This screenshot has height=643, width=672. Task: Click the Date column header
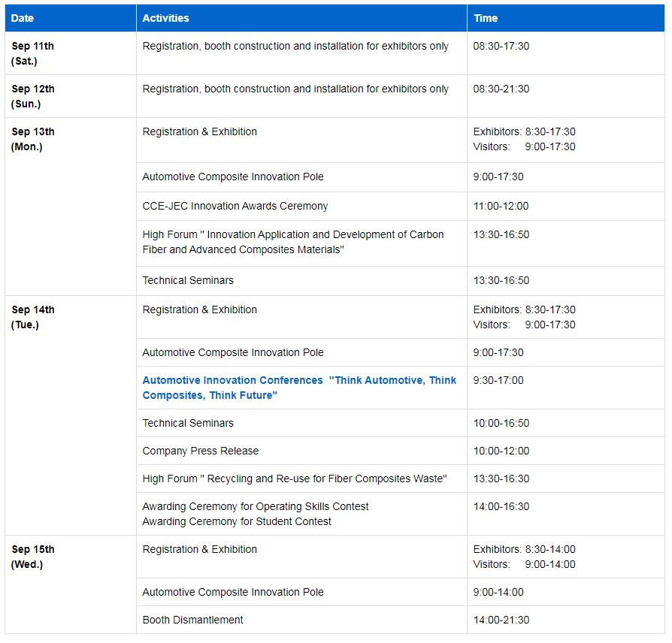coord(23,18)
